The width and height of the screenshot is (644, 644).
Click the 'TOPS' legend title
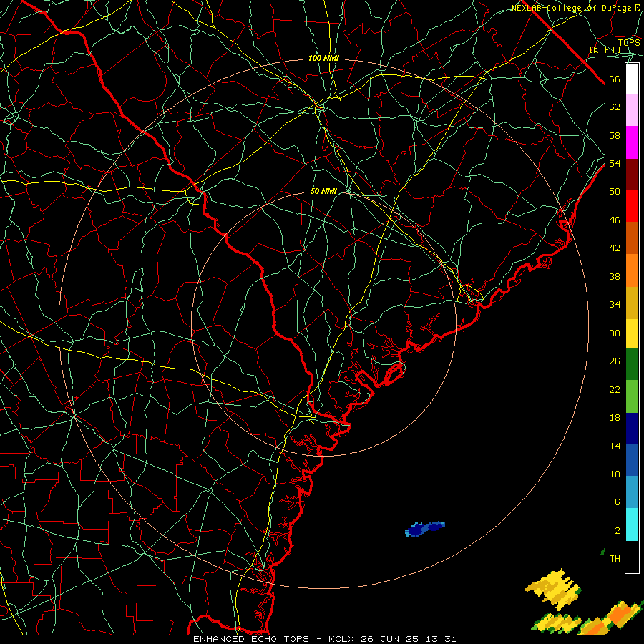629,43
